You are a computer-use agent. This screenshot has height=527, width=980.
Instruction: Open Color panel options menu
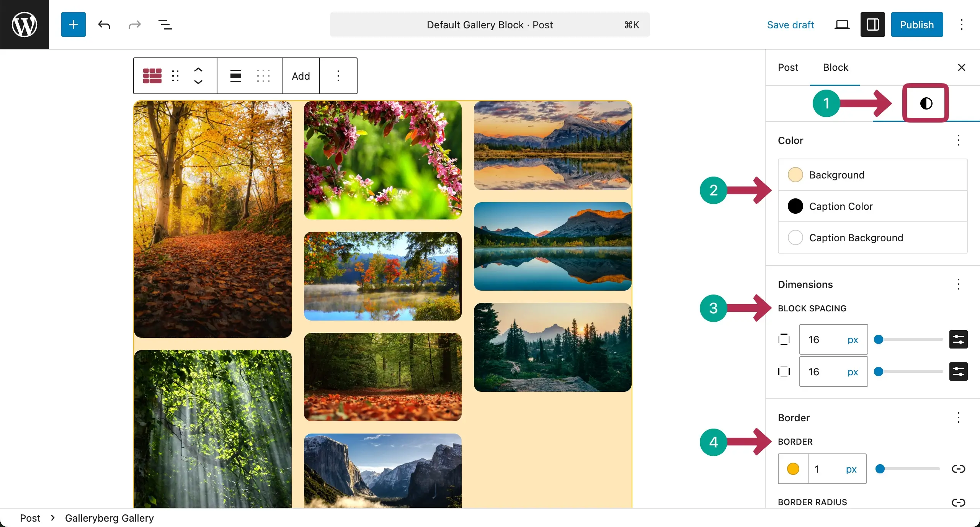[958, 140]
